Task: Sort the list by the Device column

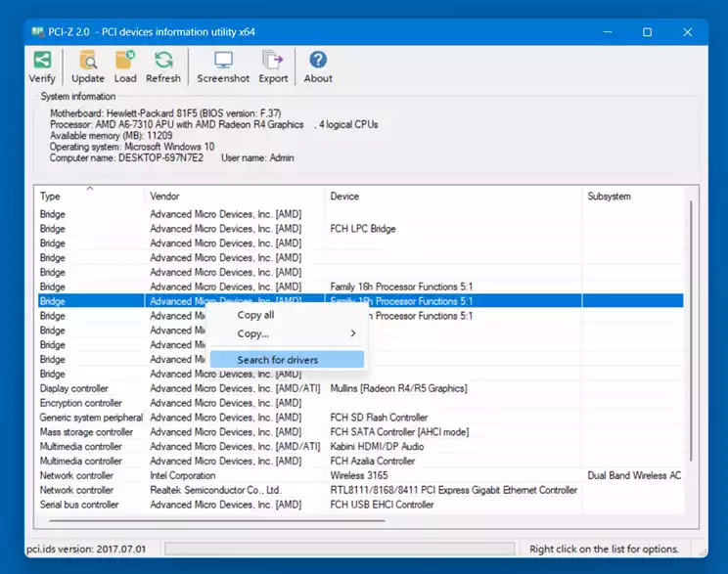Action: (x=453, y=197)
